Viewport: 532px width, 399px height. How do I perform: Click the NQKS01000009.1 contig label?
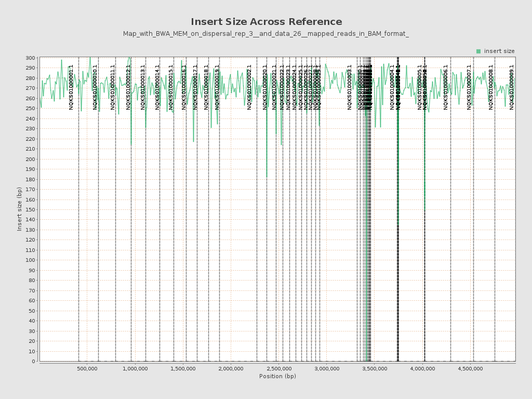coord(512,87)
